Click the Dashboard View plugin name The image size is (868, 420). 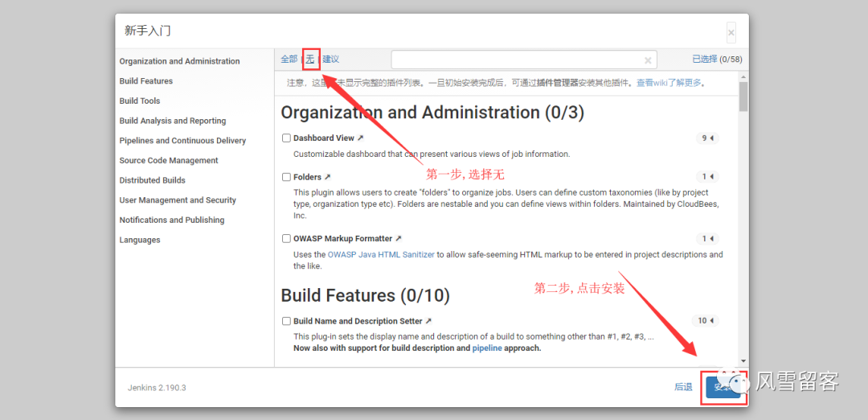[x=323, y=138]
